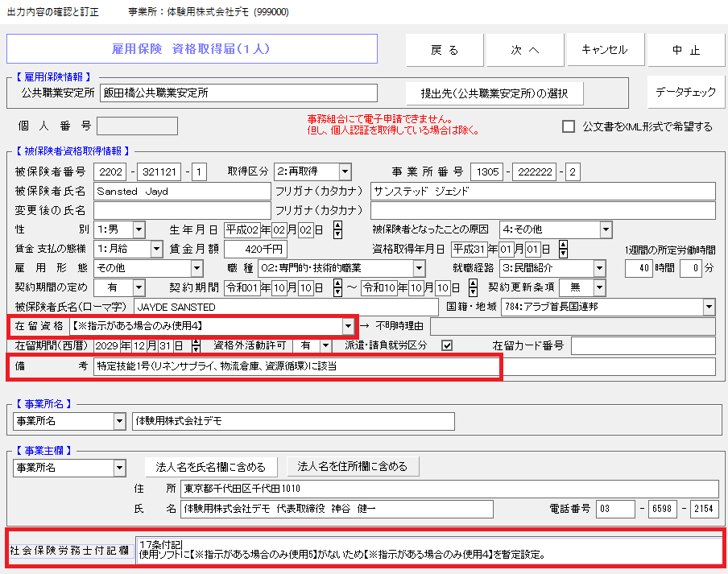This screenshot has width=728, height=574.
Task: Open the 取得区分 dropdown
Action: [345, 171]
